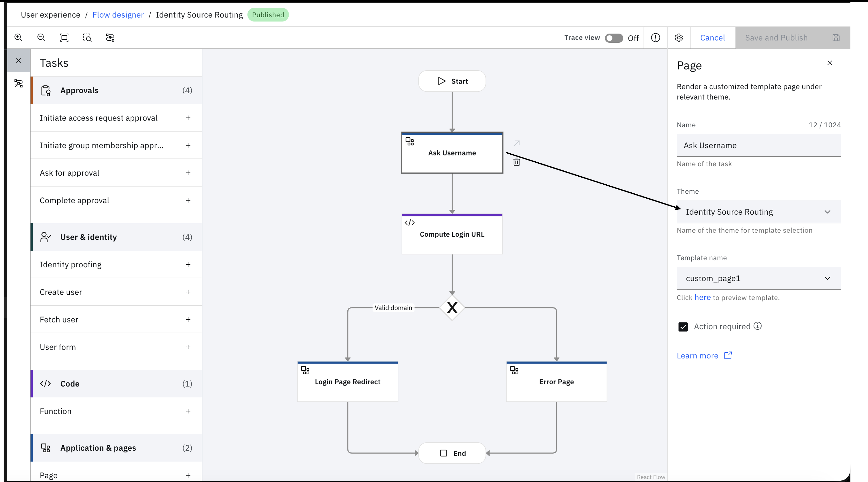Collapse the Approvals task category
This screenshot has width=868, height=482.
point(116,90)
